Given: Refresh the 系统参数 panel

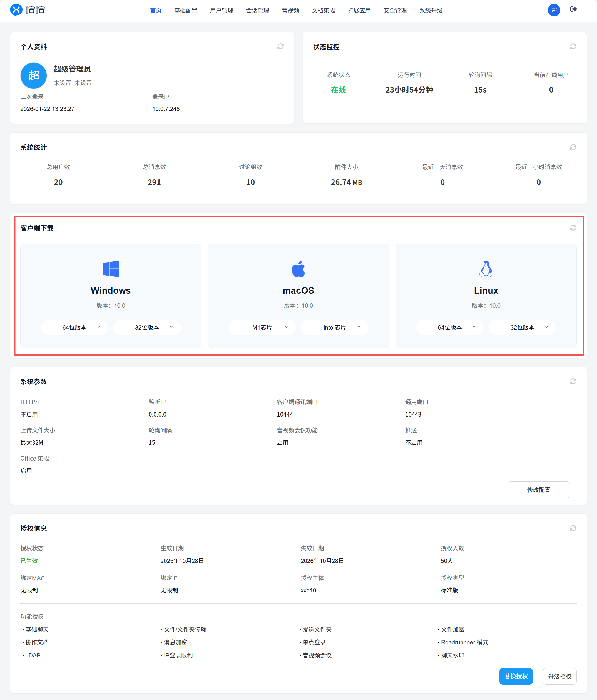Looking at the screenshot, I should 573,381.
